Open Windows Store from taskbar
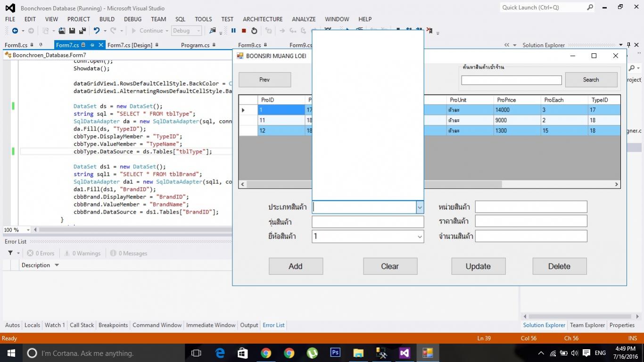 pos(242,353)
